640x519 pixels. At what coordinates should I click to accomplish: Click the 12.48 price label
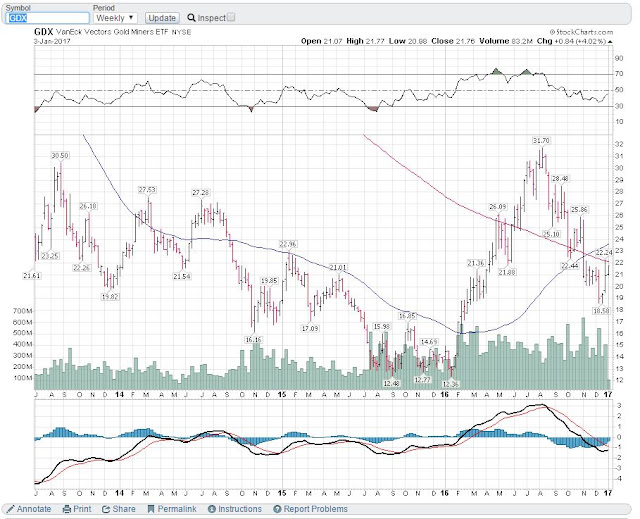click(x=391, y=383)
